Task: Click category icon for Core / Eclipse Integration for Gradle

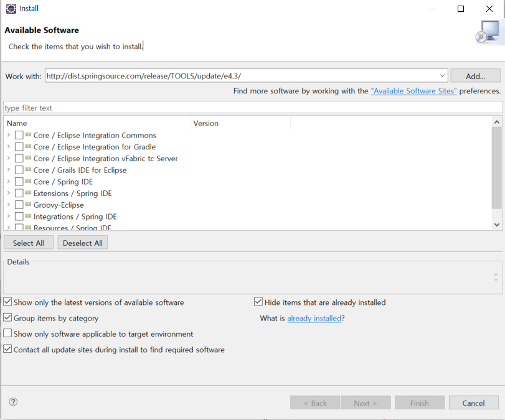Action: tap(29, 146)
